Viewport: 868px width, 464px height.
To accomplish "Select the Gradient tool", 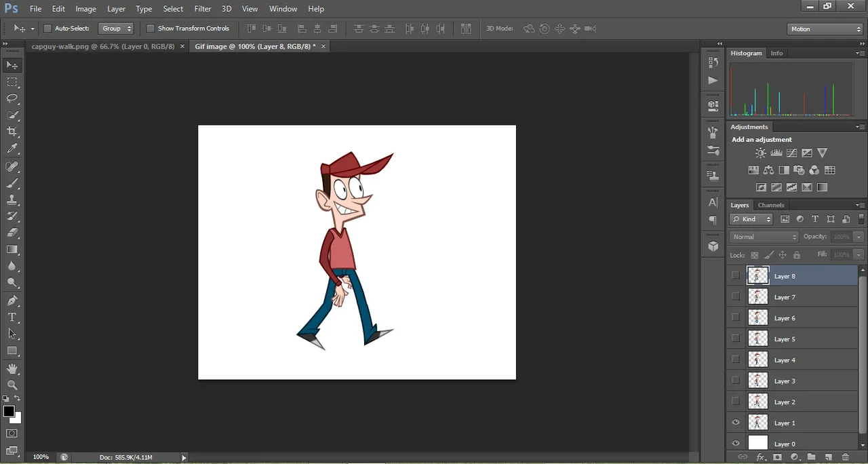I will coord(12,250).
